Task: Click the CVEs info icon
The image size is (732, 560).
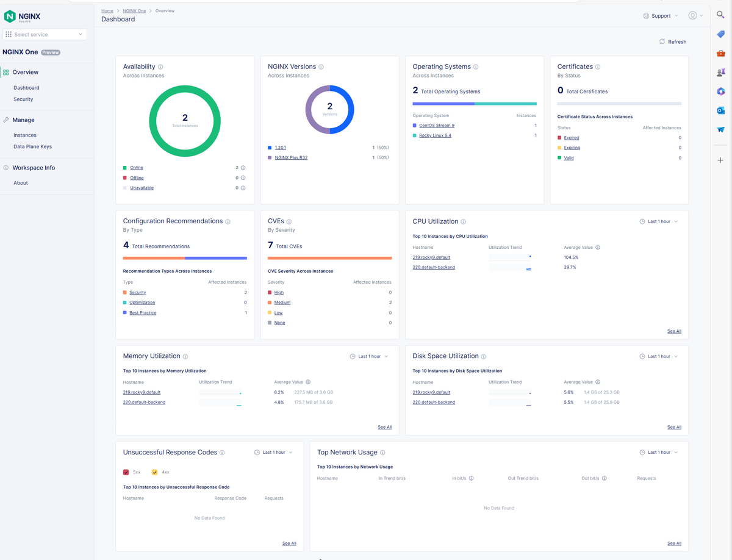Action: (289, 222)
